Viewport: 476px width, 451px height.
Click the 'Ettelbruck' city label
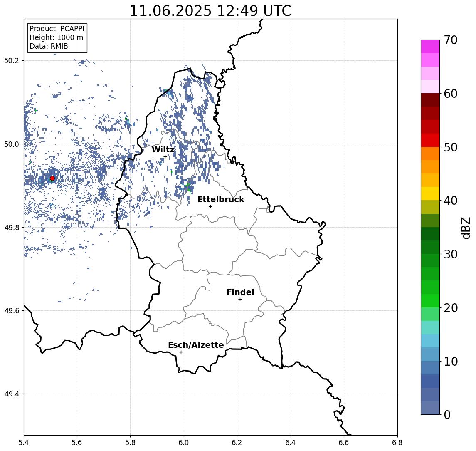[x=221, y=199]
